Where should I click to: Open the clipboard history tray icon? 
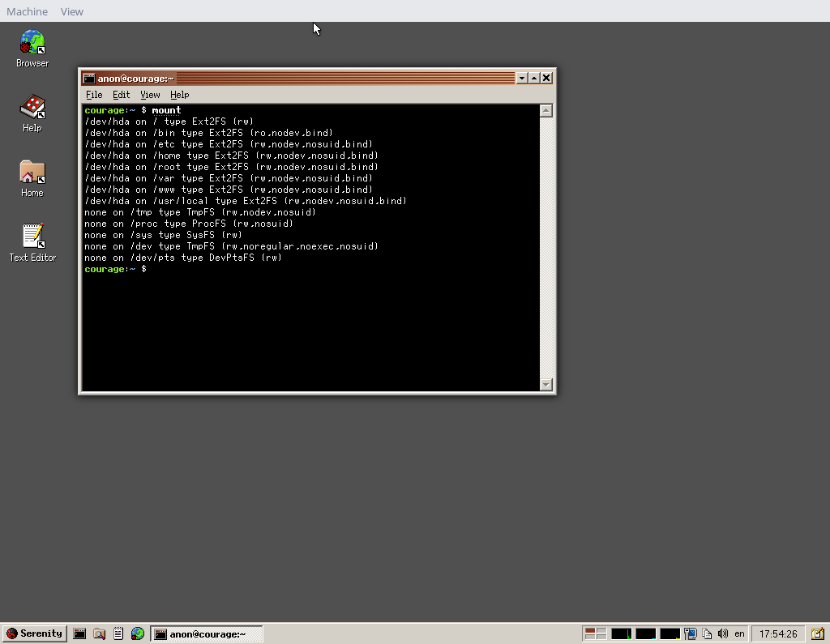click(x=707, y=633)
